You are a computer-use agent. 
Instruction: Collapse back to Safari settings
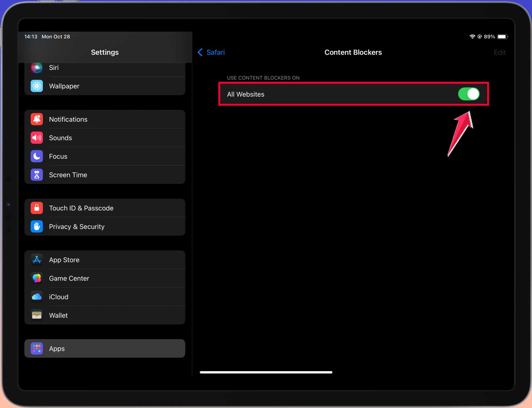point(211,52)
